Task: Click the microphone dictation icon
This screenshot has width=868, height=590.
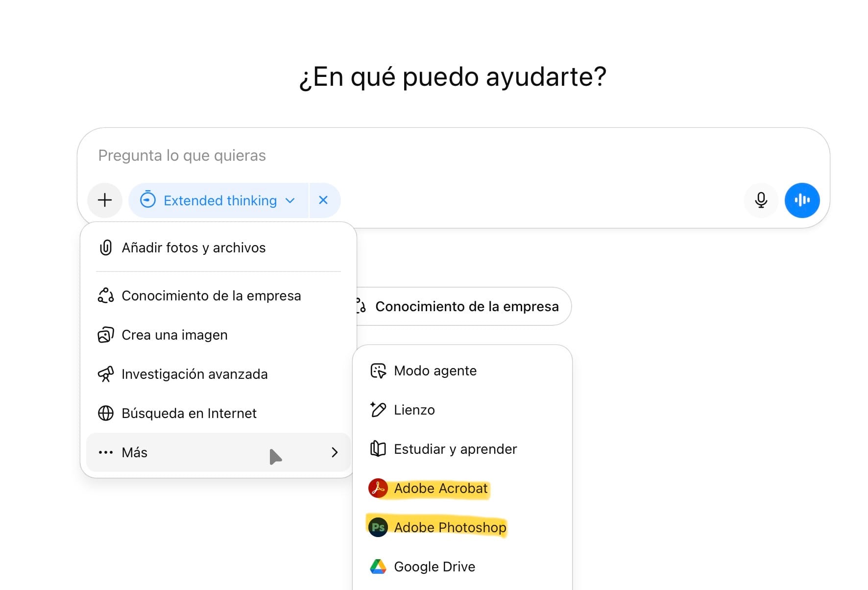Action: point(761,200)
